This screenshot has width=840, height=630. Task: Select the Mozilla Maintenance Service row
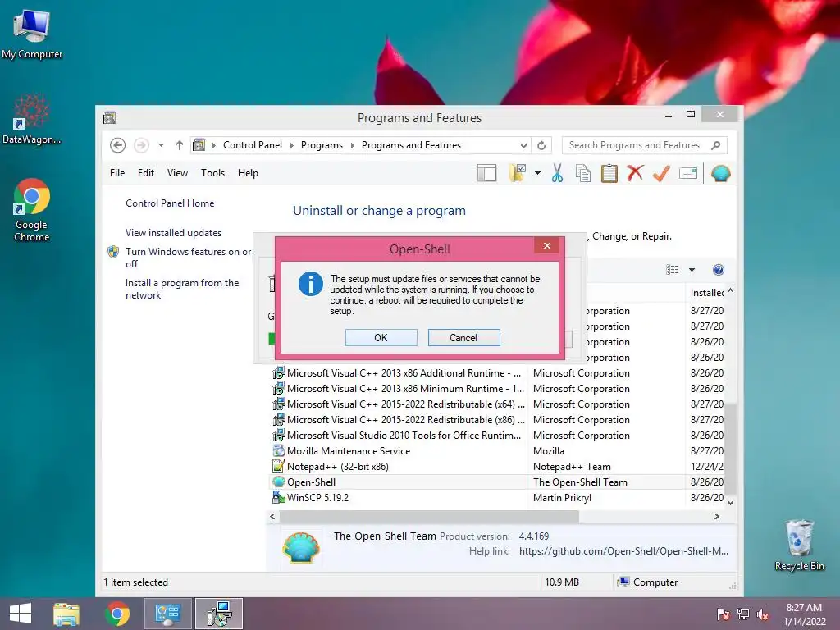pyautogui.click(x=498, y=451)
